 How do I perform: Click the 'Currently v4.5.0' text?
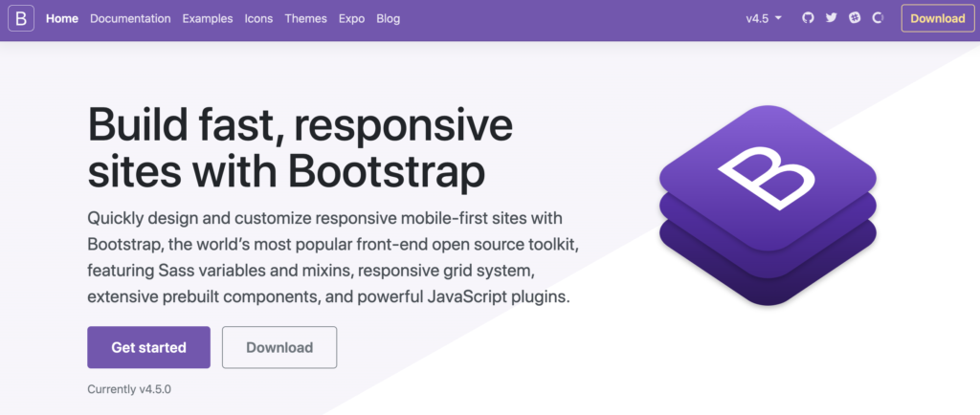pyautogui.click(x=129, y=389)
